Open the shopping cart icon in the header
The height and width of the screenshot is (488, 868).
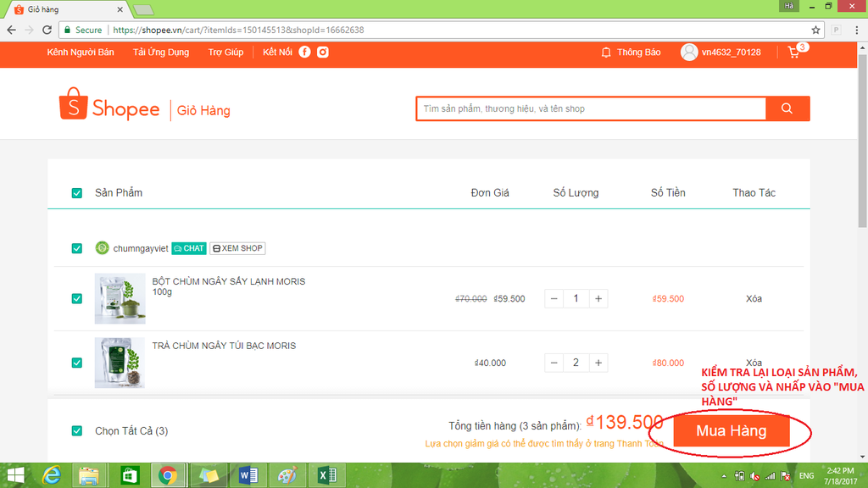click(793, 53)
